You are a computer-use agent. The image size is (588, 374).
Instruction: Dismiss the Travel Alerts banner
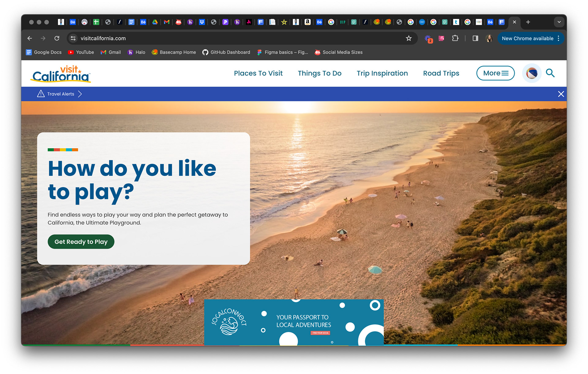pyautogui.click(x=561, y=94)
